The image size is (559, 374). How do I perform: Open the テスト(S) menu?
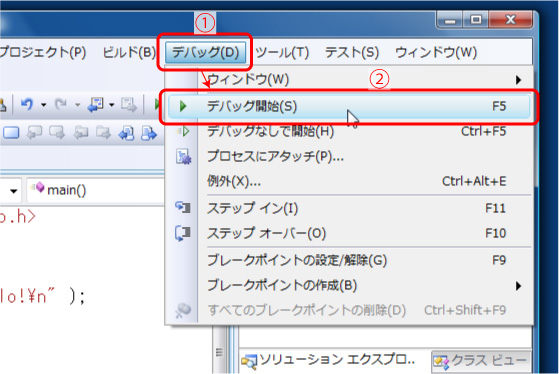352,52
